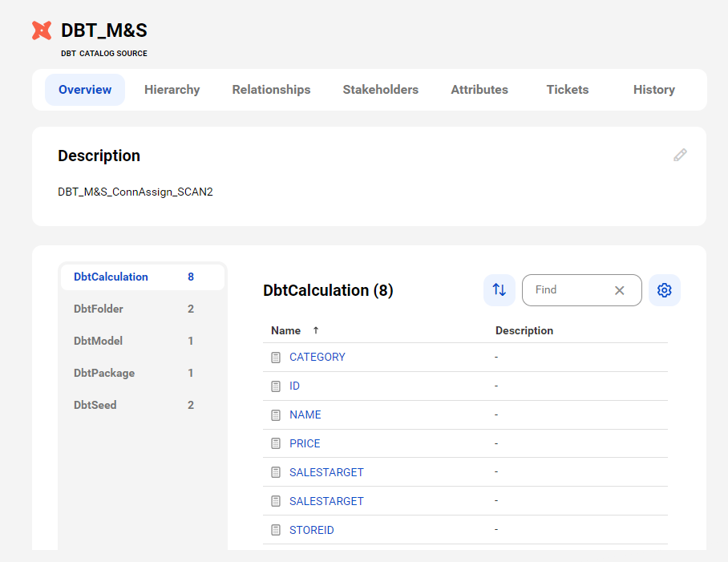Image resolution: width=728 pixels, height=562 pixels.
Task: Click the icon beside NAME row
Action: click(x=276, y=415)
